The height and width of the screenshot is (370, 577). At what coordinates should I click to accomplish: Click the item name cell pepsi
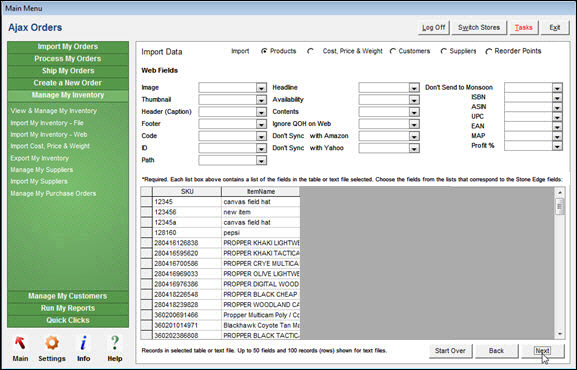pyautogui.click(x=261, y=233)
